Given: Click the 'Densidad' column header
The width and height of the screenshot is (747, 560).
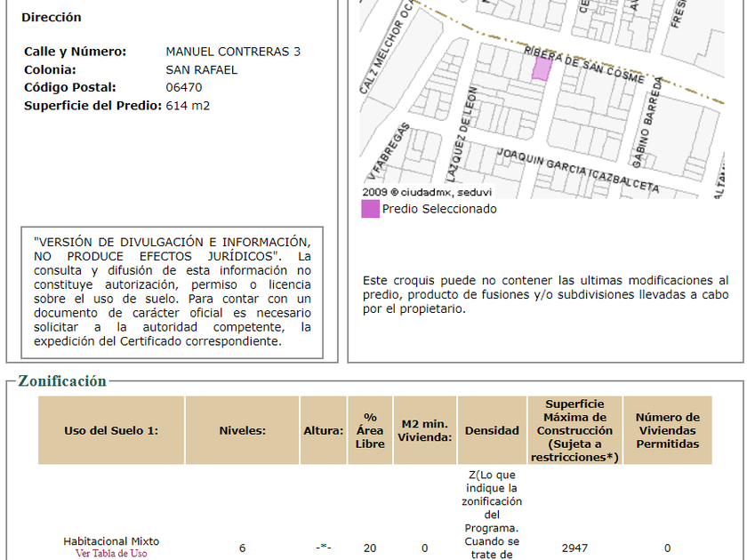Looking at the screenshot, I should tap(492, 430).
